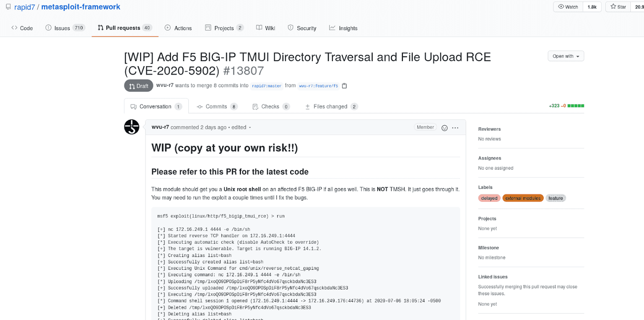Open the rapid7 owner link
Image resolution: width=644 pixels, height=320 pixels.
[x=25, y=7]
